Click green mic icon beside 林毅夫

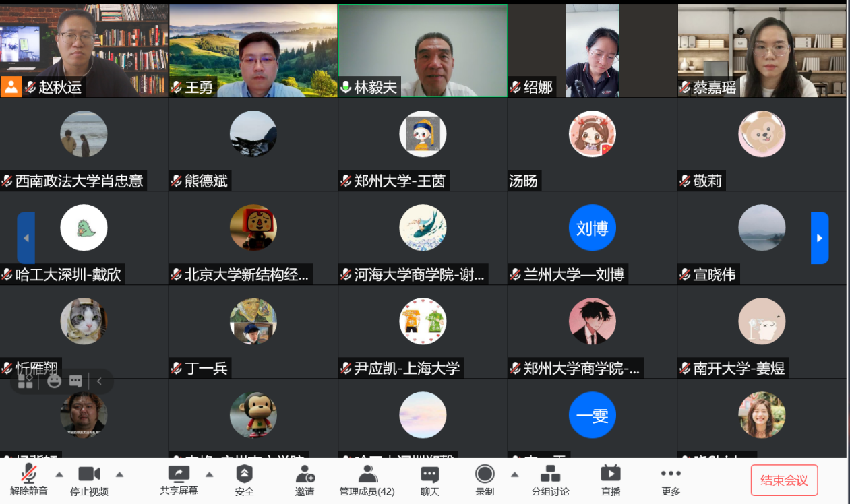(346, 88)
